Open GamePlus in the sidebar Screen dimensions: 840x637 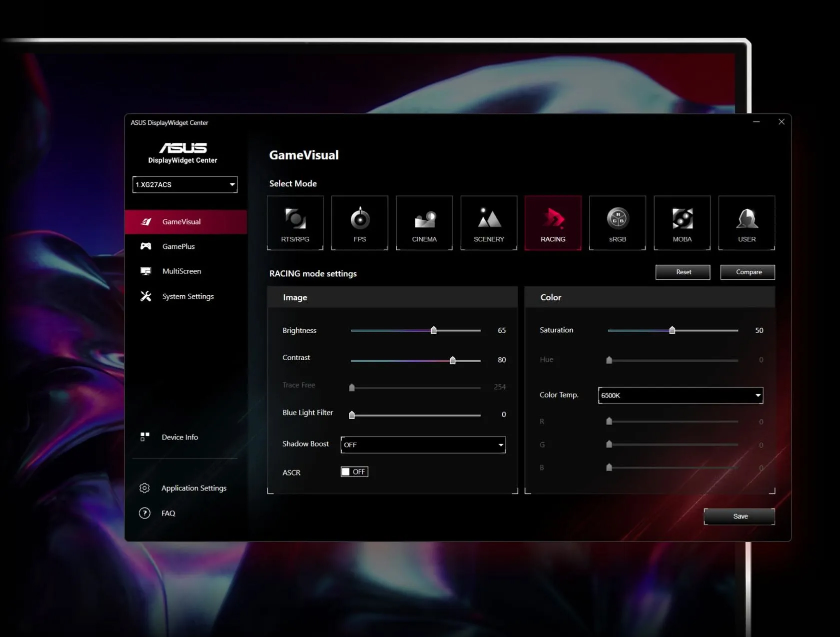coord(178,246)
